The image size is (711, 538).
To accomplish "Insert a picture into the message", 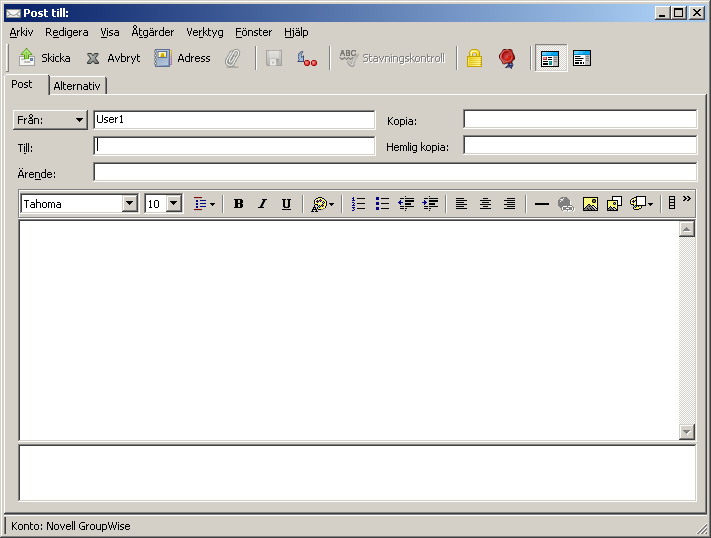I will pyautogui.click(x=590, y=204).
